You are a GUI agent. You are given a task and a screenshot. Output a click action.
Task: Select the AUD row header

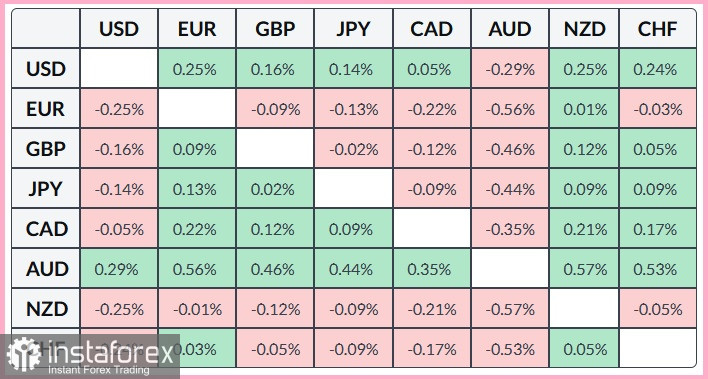(46, 269)
